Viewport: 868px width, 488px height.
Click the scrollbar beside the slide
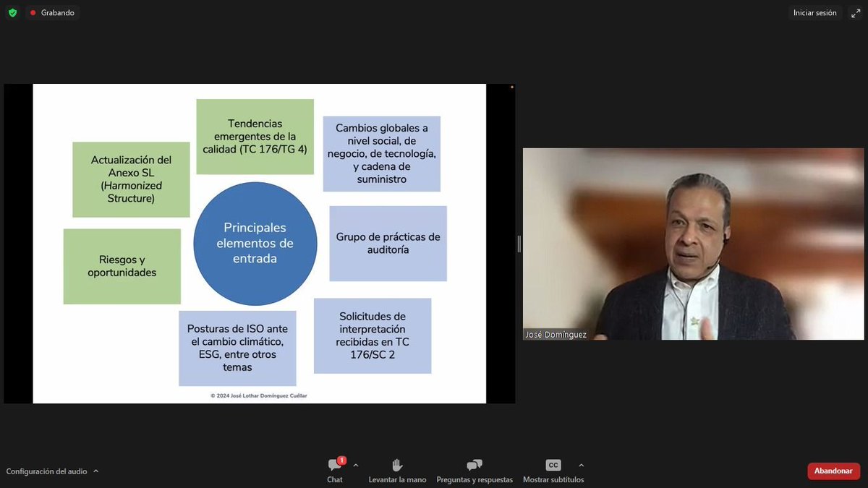(519, 244)
